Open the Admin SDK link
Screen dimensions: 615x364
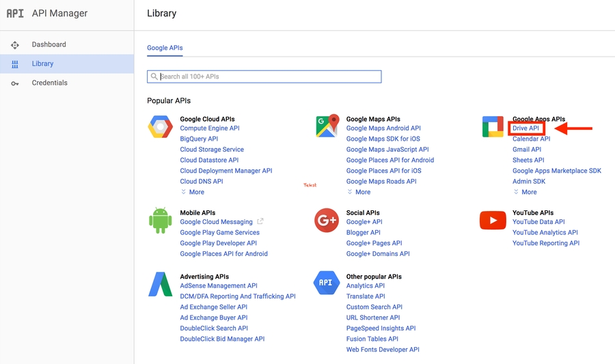[529, 182]
